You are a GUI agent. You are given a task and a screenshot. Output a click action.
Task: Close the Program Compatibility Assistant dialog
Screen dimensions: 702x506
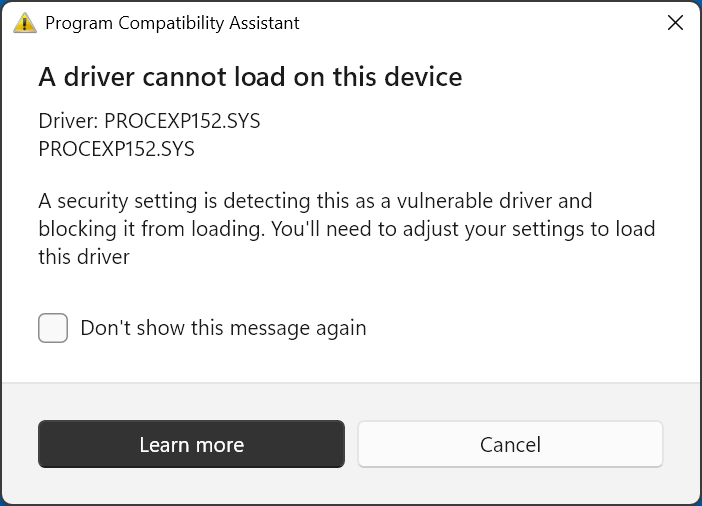click(x=674, y=23)
